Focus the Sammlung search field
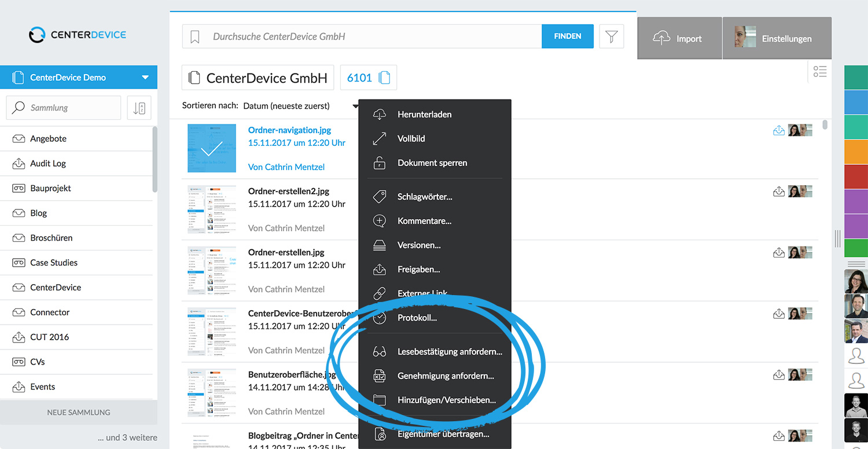This screenshot has width=868, height=449. tap(64, 108)
